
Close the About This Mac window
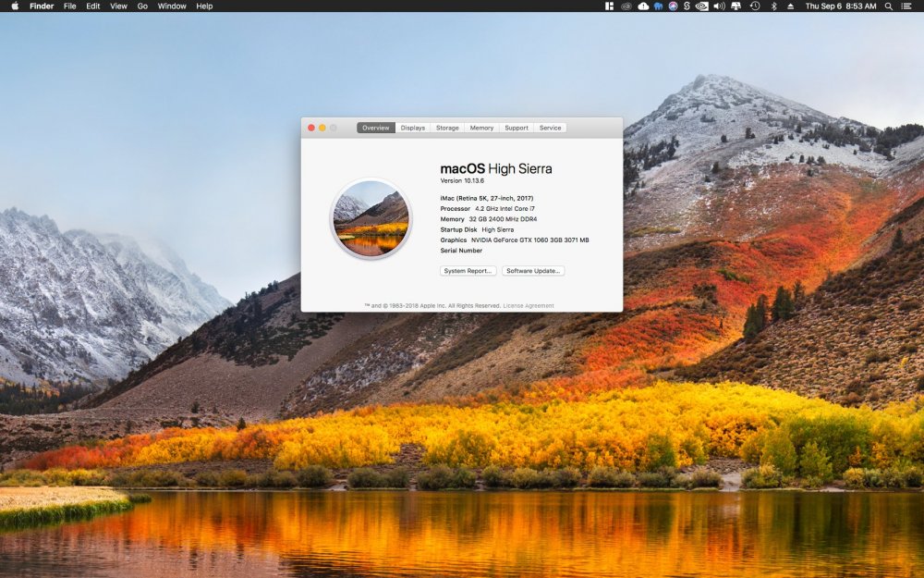point(311,128)
